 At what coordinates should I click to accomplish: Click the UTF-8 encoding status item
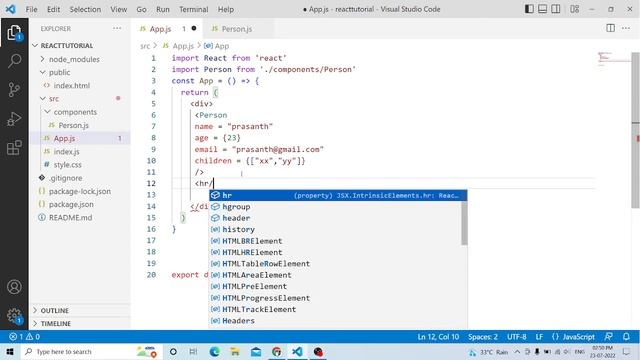coord(517,337)
